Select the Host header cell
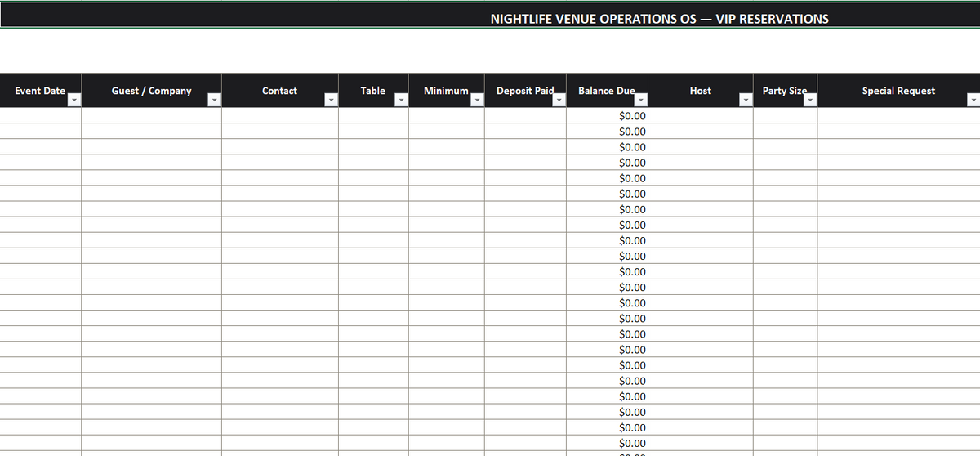Viewport: 980px width, 456px height. pos(700,91)
